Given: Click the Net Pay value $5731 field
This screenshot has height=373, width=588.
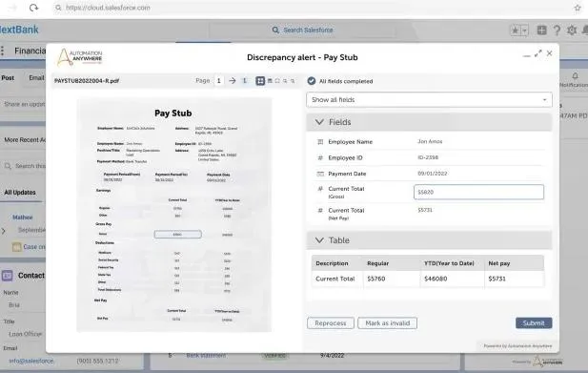Looking at the screenshot, I should [x=425, y=210].
